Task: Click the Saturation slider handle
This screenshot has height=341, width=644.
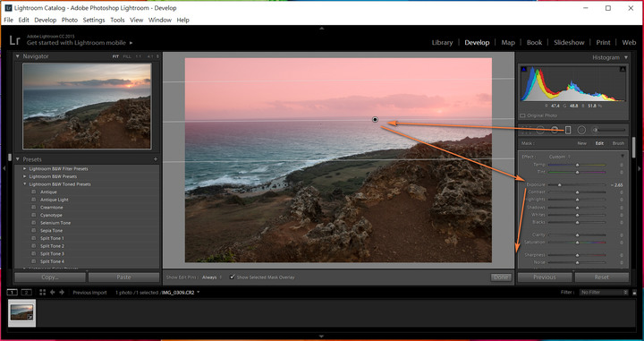Action: pos(578,243)
